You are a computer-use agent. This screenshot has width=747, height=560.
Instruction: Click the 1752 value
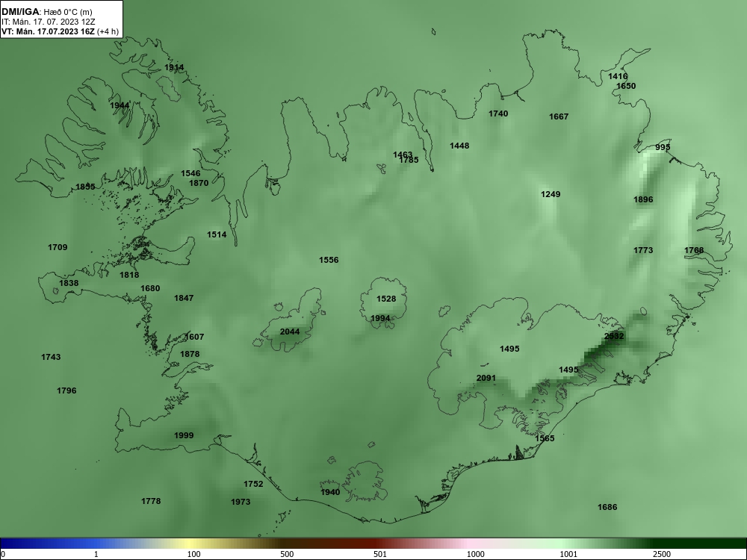click(x=253, y=484)
